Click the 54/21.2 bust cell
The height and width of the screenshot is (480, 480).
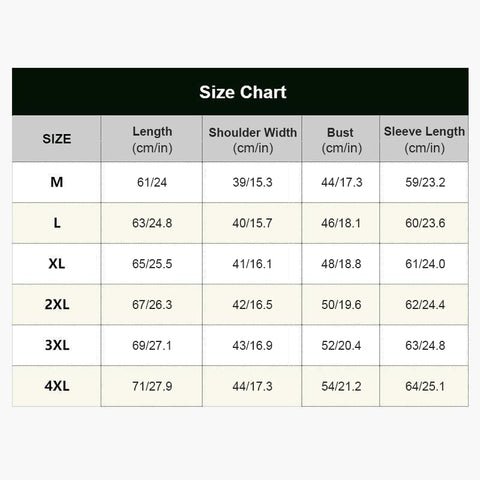(x=341, y=386)
